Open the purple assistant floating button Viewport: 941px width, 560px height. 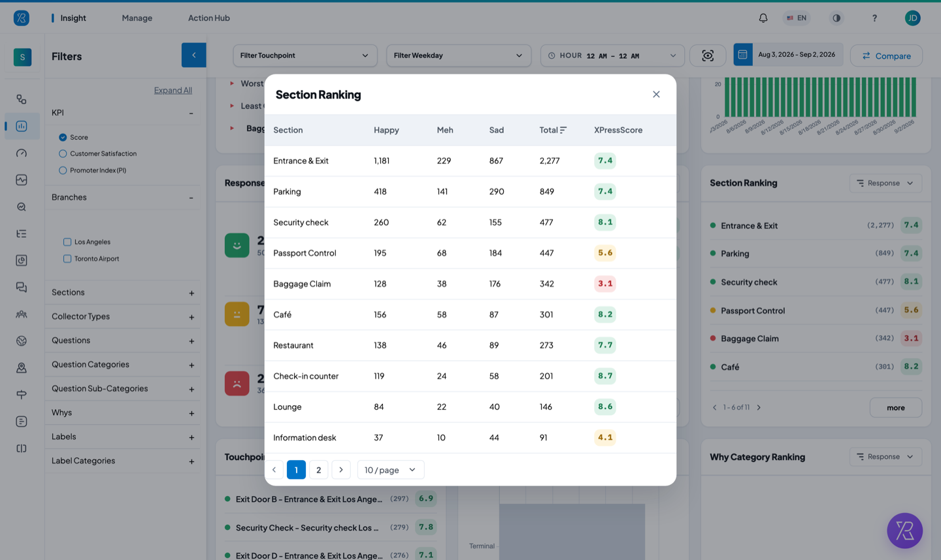[x=904, y=531]
